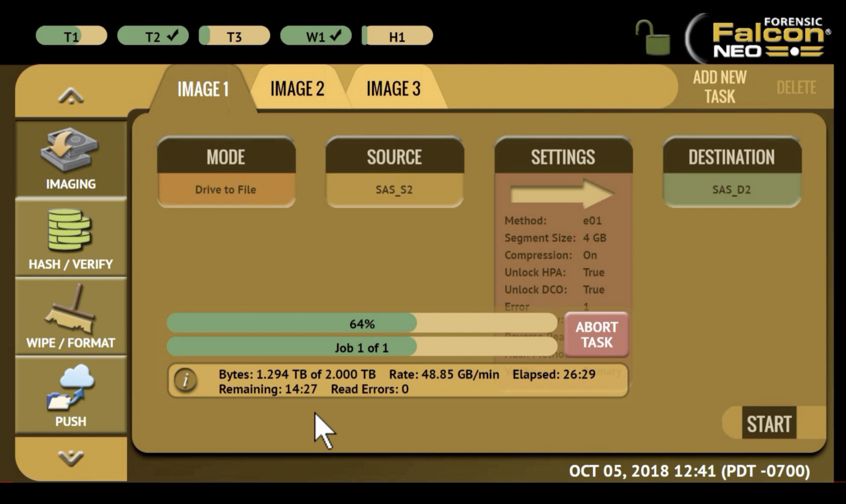Click the 64% progress bar
The width and height of the screenshot is (846, 504).
pyautogui.click(x=362, y=323)
